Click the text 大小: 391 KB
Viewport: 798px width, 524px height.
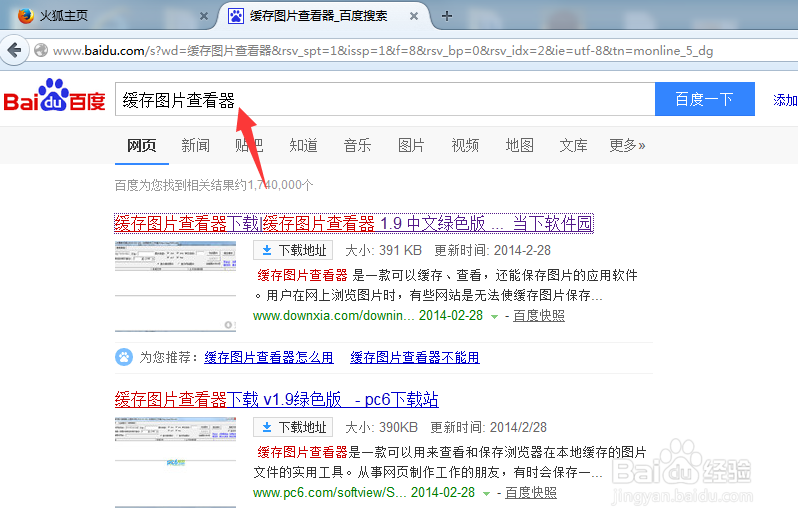383,250
